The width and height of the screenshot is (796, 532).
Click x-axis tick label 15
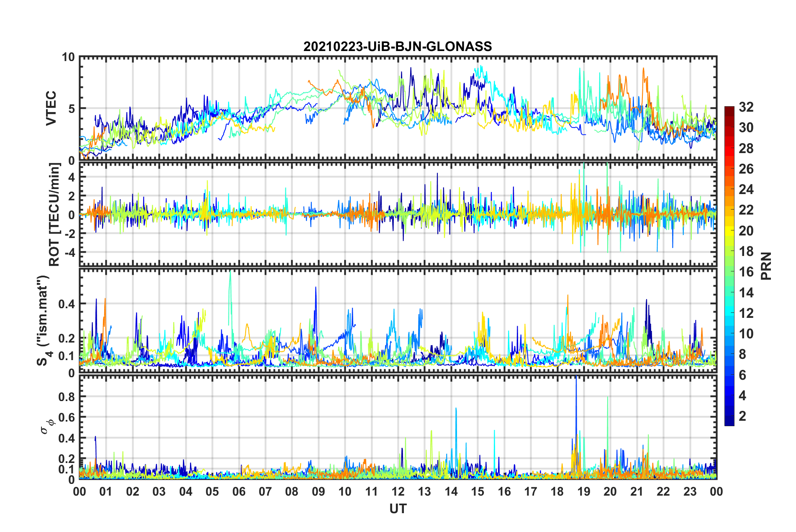[478, 492]
